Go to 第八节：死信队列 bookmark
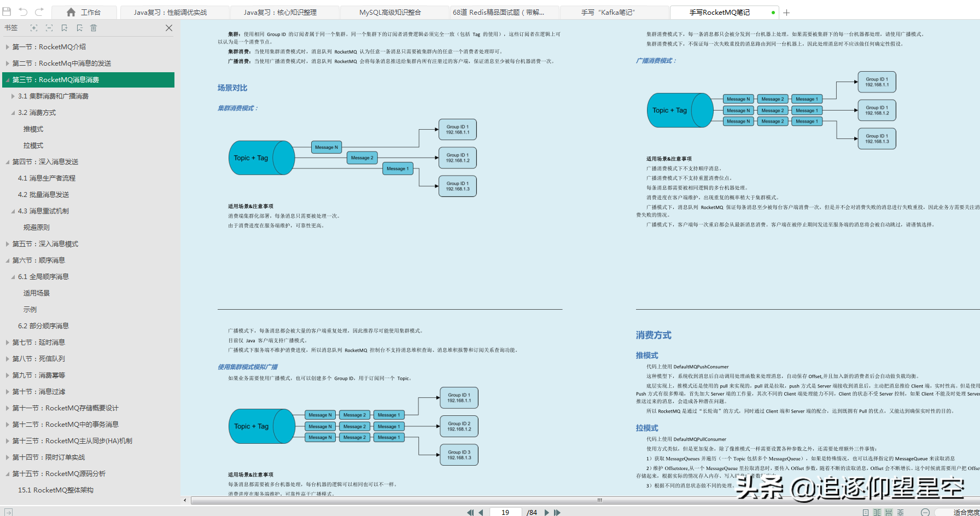Screen dimensions: 980x516 (x=39, y=359)
